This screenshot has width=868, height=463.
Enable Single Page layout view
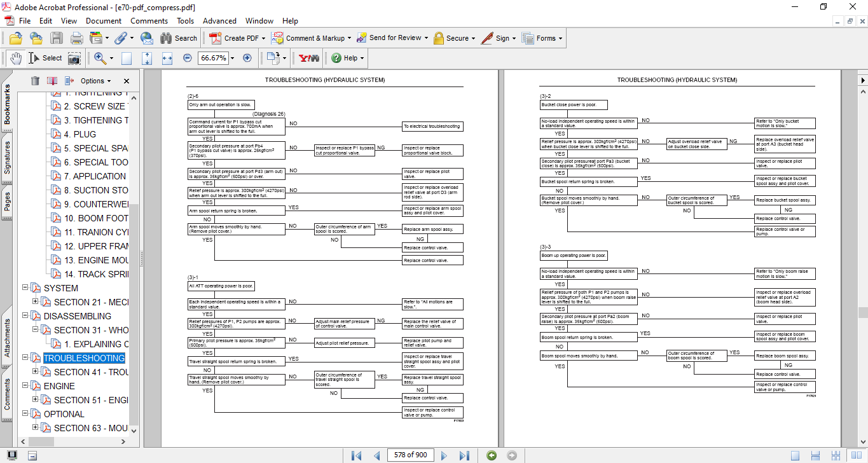(795, 455)
